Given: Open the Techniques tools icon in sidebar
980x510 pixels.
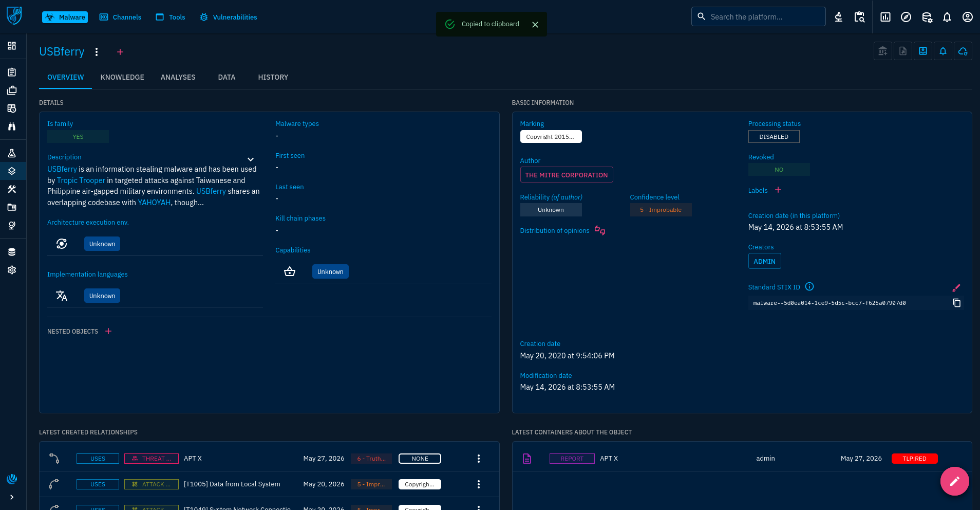Looking at the screenshot, I should pos(12,189).
